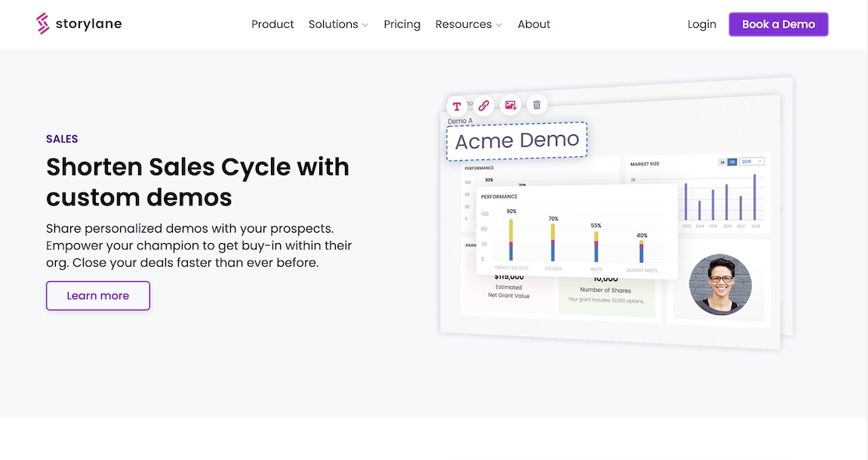The width and height of the screenshot is (868, 460).
Task: Click the Storylane logo icon
Action: coord(43,24)
